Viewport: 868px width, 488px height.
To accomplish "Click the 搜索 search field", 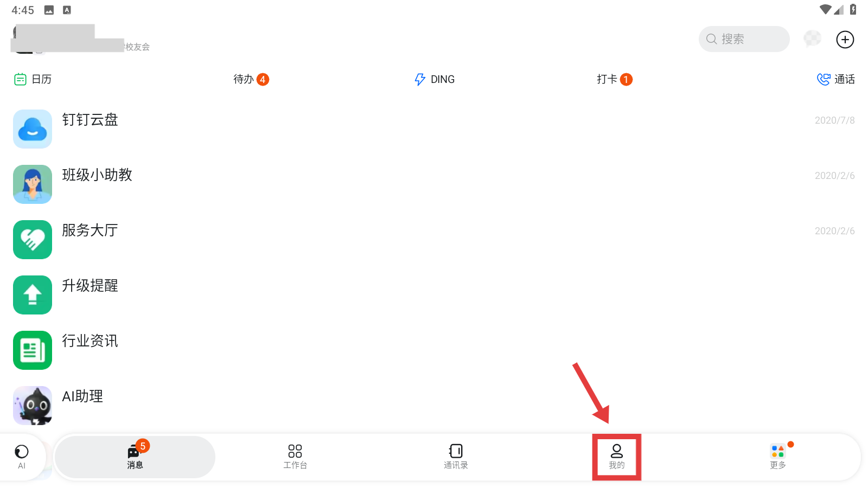I will (744, 39).
